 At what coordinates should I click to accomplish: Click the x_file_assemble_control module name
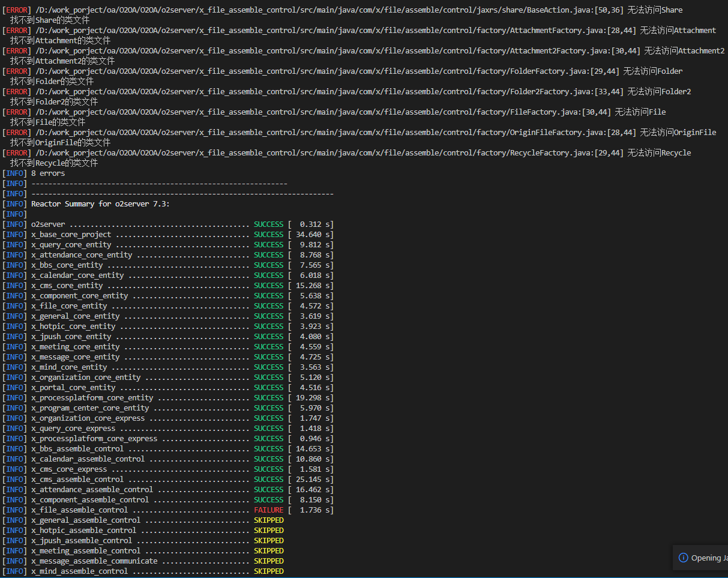(x=79, y=510)
